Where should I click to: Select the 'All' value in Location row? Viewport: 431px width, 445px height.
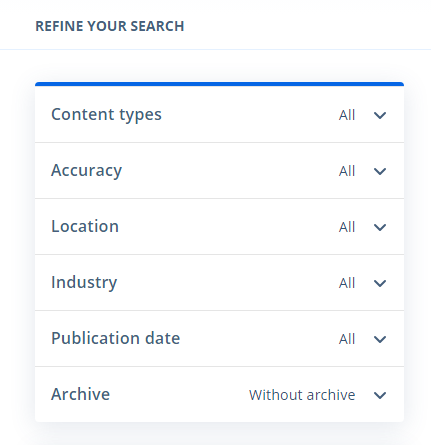point(347,227)
